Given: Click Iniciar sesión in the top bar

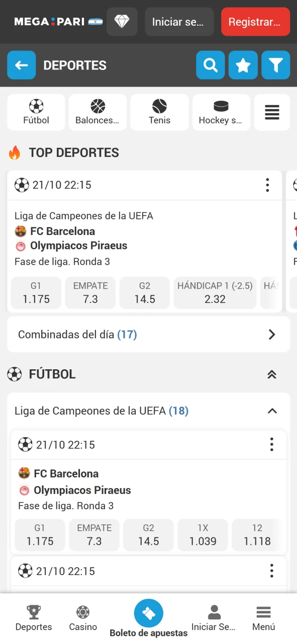Looking at the screenshot, I should click(x=179, y=22).
